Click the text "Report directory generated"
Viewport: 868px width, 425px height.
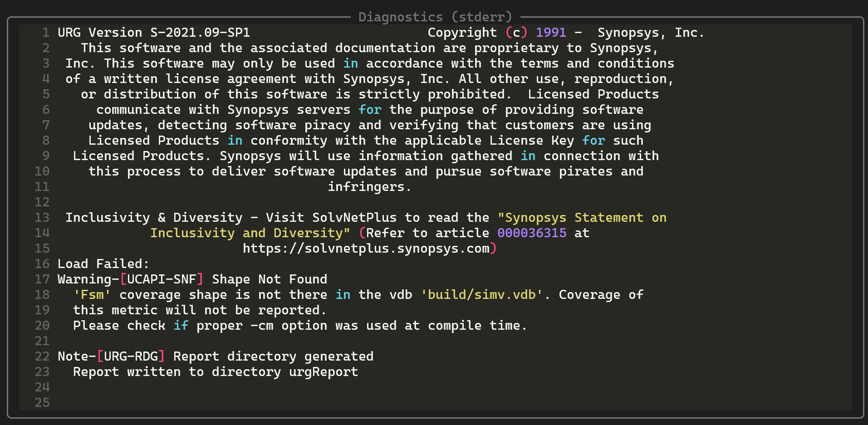tap(274, 357)
